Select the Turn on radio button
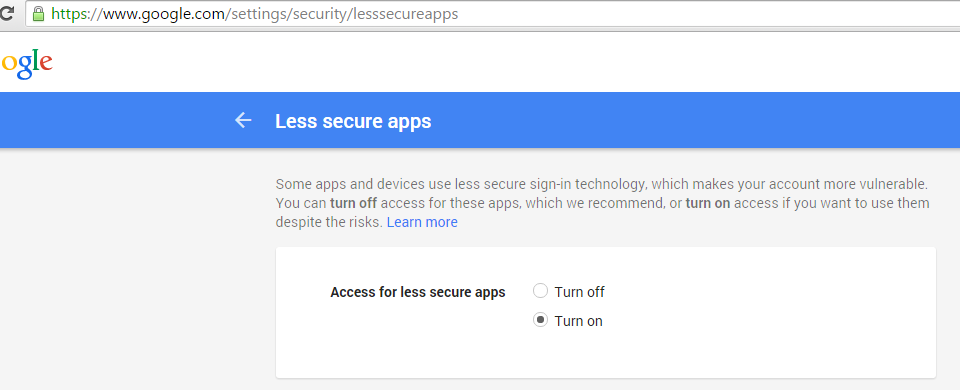Image resolution: width=960 pixels, height=390 pixels. [x=540, y=320]
